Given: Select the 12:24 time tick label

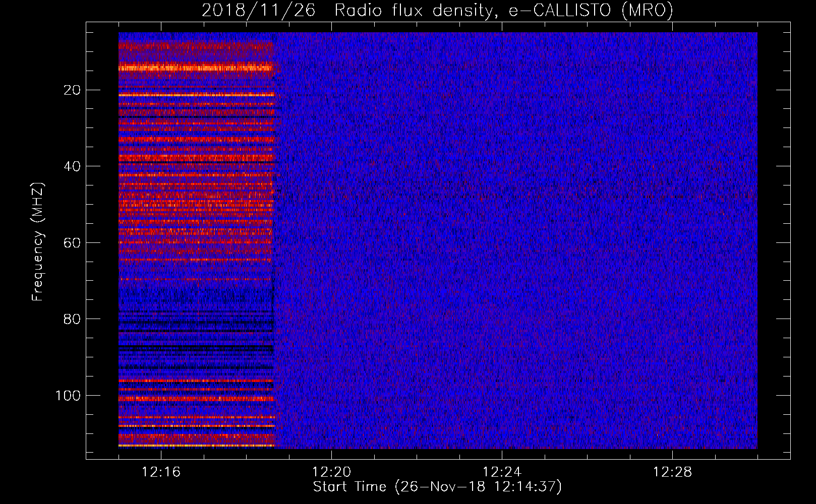Looking at the screenshot, I should point(502,472).
